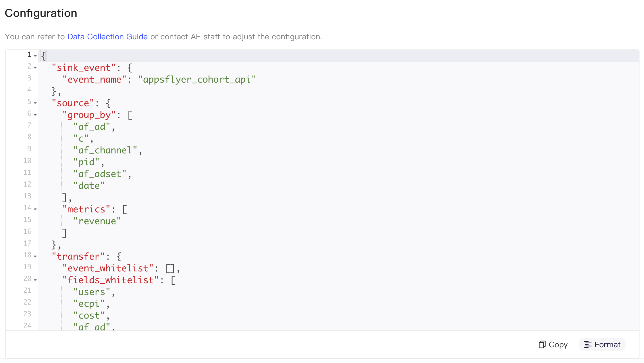Click the "transfer" key
Screen dimensions: 644x363
(x=78, y=257)
